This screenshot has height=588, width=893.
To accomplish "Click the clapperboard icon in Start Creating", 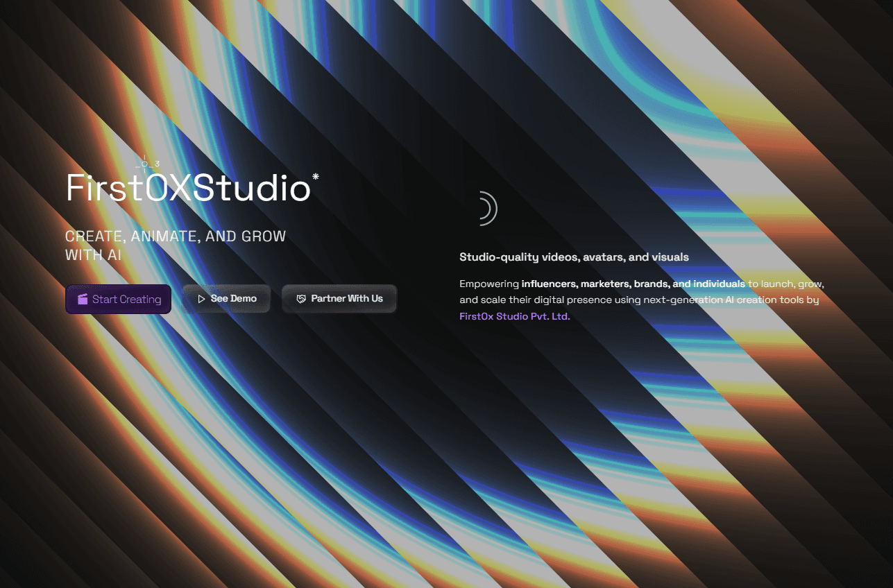I will pyautogui.click(x=83, y=299).
